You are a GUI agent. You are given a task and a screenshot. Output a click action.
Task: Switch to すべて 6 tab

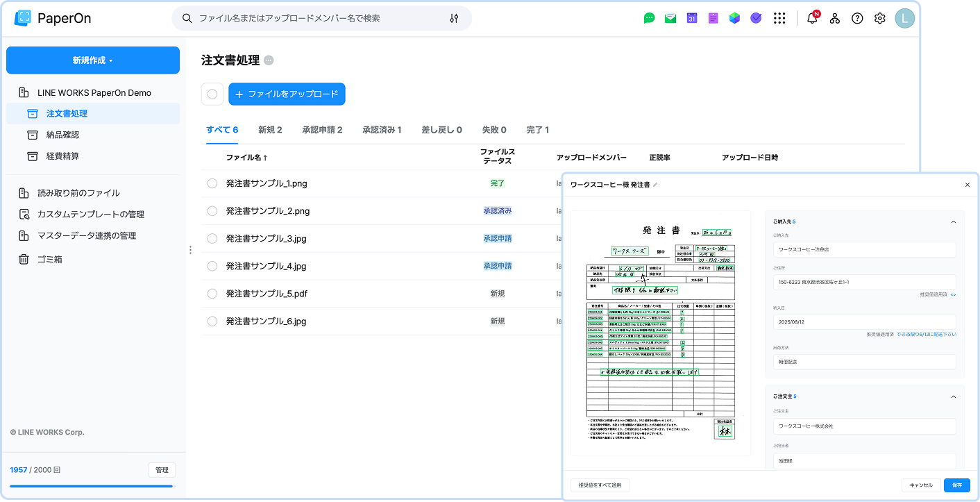click(222, 130)
